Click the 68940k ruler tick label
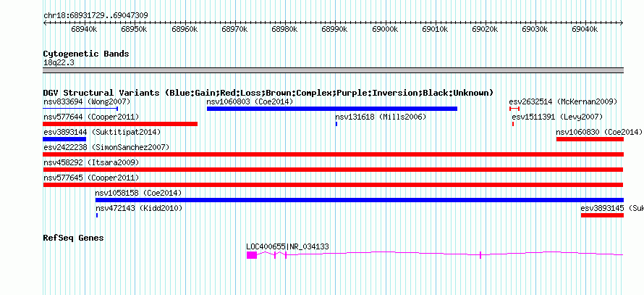Viewport: 644px width, 295px height. [84, 29]
